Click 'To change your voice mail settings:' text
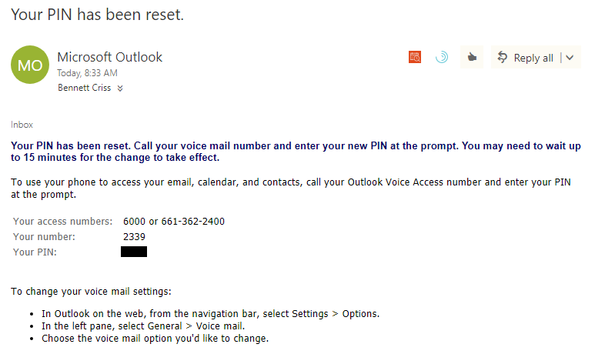The width and height of the screenshot is (595, 364). click(91, 292)
